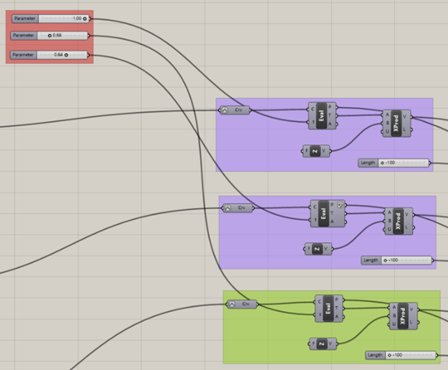
Task: Click the Parameter slider grip showing 1.00
Action: coord(85,19)
